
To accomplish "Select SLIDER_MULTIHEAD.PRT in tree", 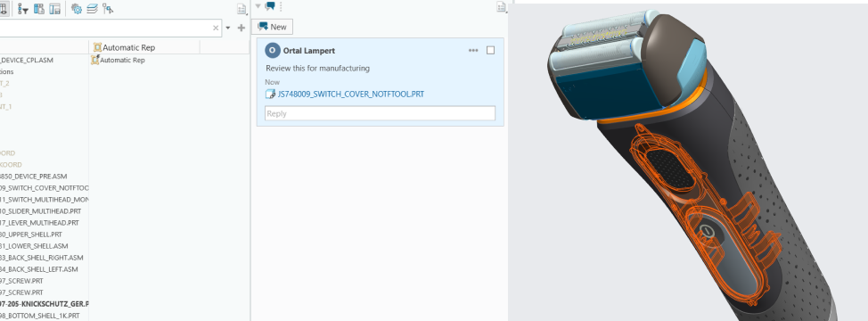I will coord(40,210).
